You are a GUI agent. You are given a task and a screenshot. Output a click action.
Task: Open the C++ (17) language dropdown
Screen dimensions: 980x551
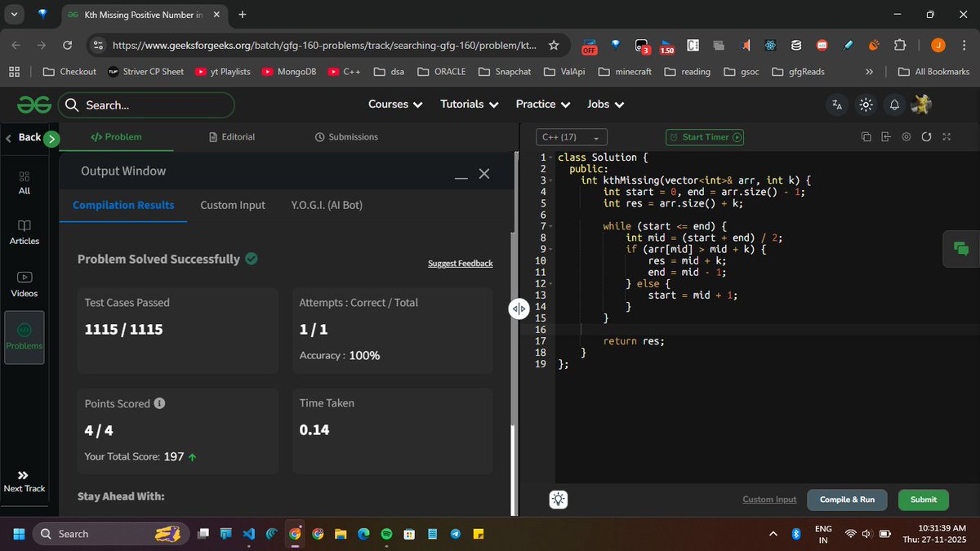pyautogui.click(x=571, y=136)
